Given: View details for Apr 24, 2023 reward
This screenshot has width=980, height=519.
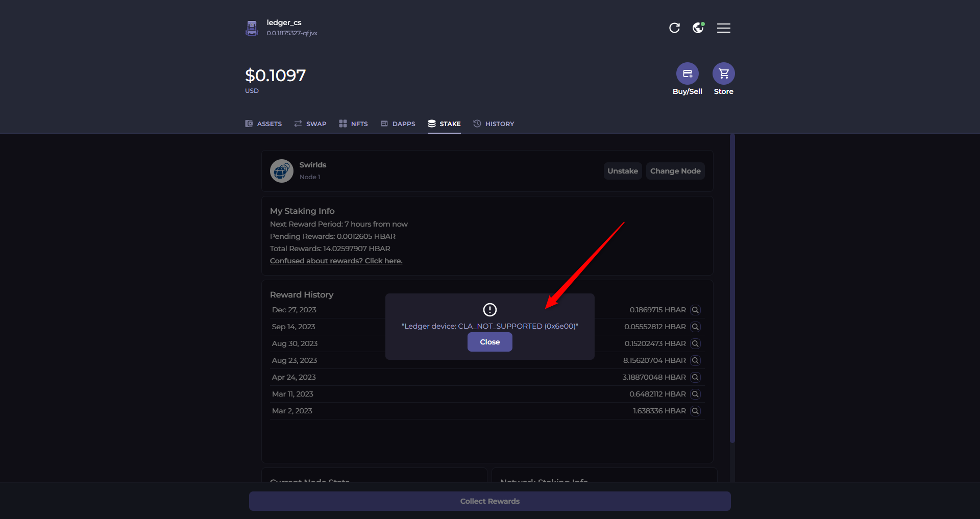Looking at the screenshot, I should (695, 377).
